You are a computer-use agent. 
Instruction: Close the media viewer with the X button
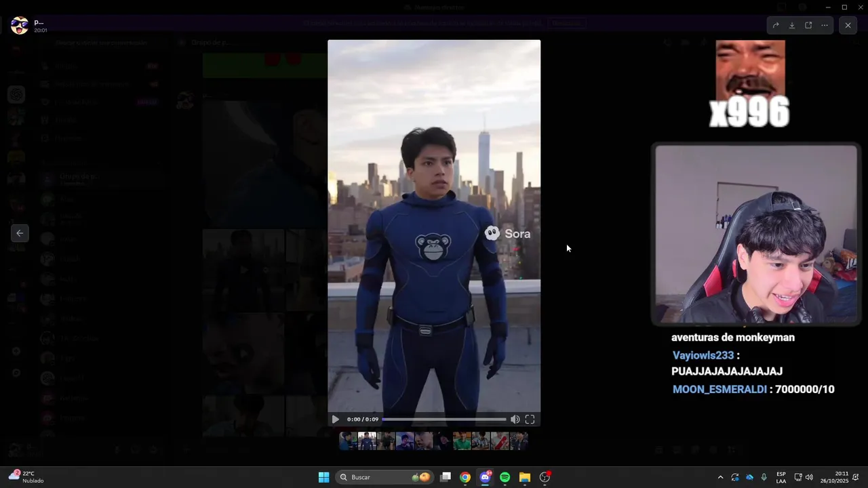click(848, 25)
